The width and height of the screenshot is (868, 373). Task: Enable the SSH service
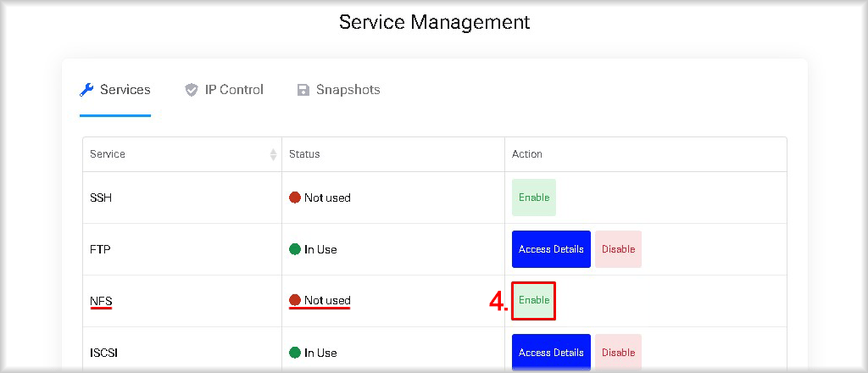(x=534, y=198)
